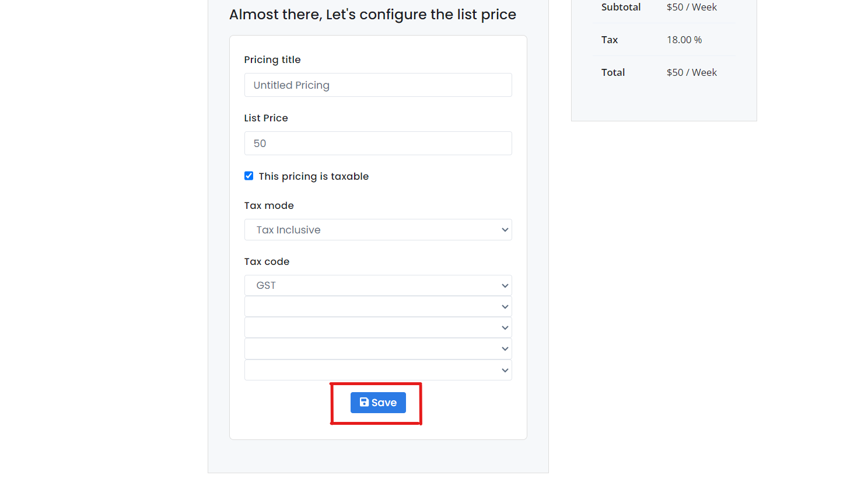Click the Save button
The width and height of the screenshot is (868, 496).
378,402
